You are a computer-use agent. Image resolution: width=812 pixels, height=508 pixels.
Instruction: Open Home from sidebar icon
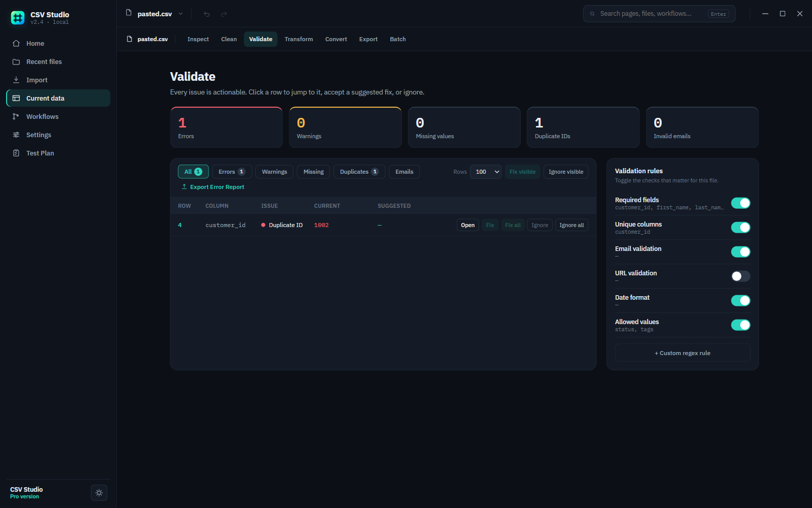(16, 43)
